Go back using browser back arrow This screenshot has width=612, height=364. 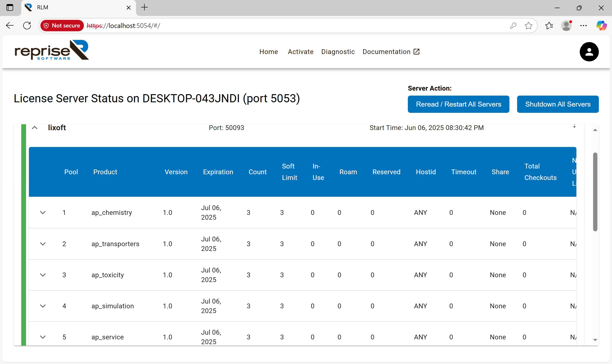coord(10,26)
